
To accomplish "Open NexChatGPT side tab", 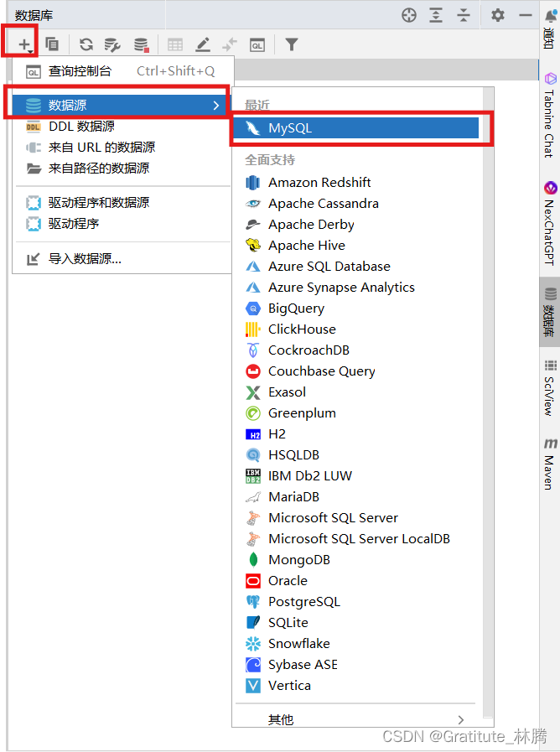I will [550, 223].
